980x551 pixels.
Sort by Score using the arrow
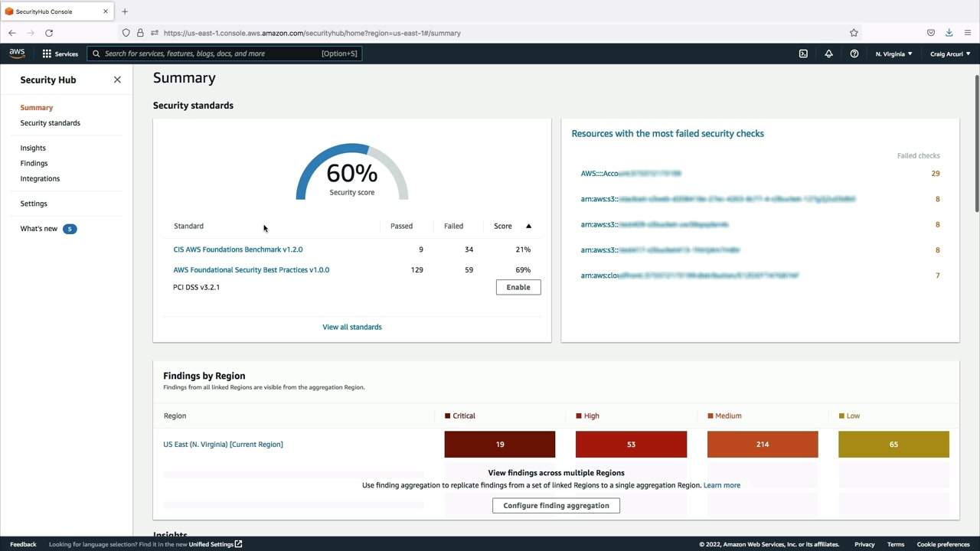pos(528,226)
